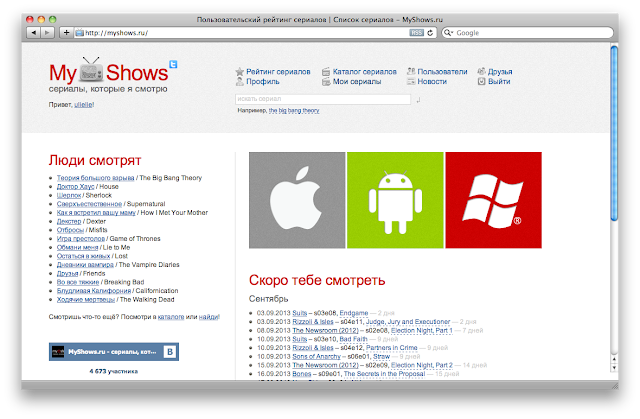
Task: Click the Safari back arrow button
Action: coord(33,32)
